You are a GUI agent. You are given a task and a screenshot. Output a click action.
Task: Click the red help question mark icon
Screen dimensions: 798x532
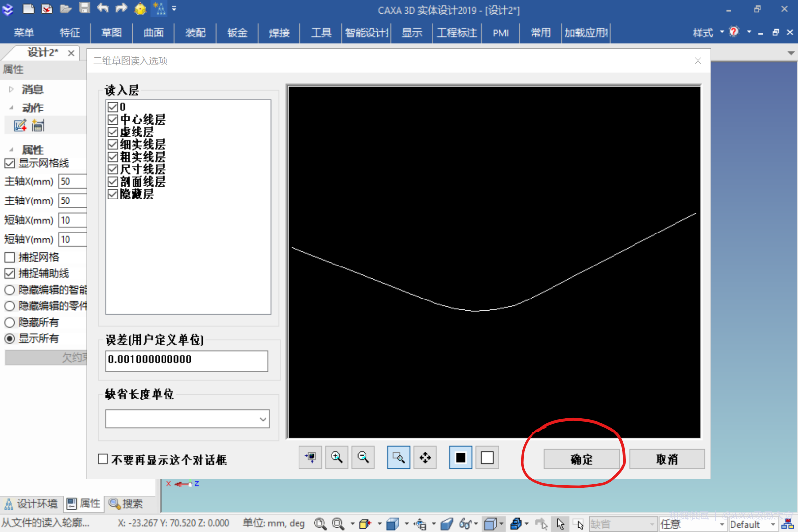[x=734, y=32]
